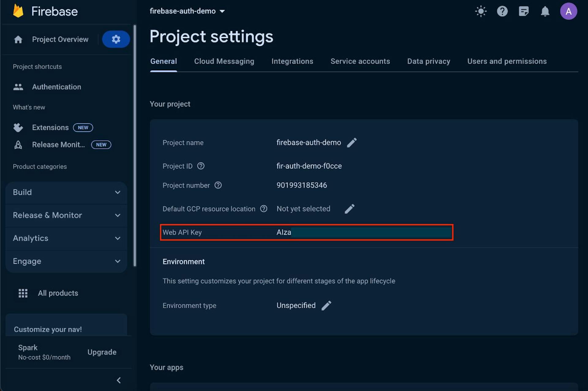Switch to the Cloud Messaging tab
Image resolution: width=588 pixels, height=391 pixels.
pyautogui.click(x=224, y=61)
